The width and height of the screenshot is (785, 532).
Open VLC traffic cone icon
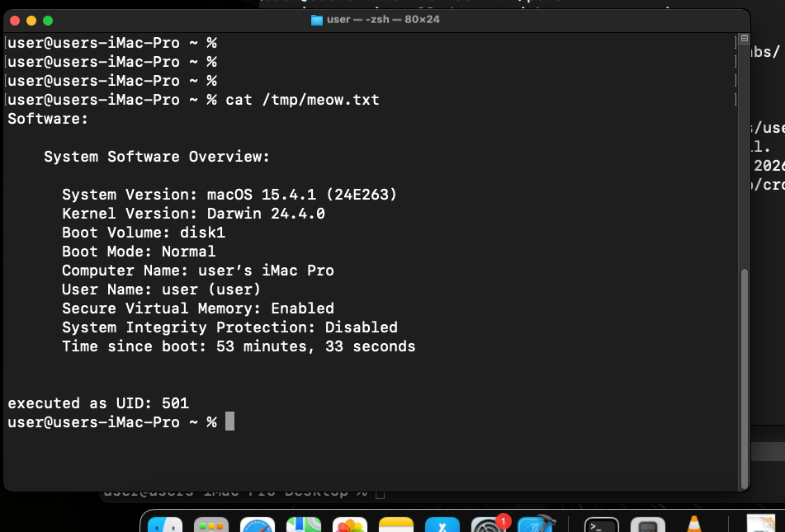pyautogui.click(x=694, y=525)
